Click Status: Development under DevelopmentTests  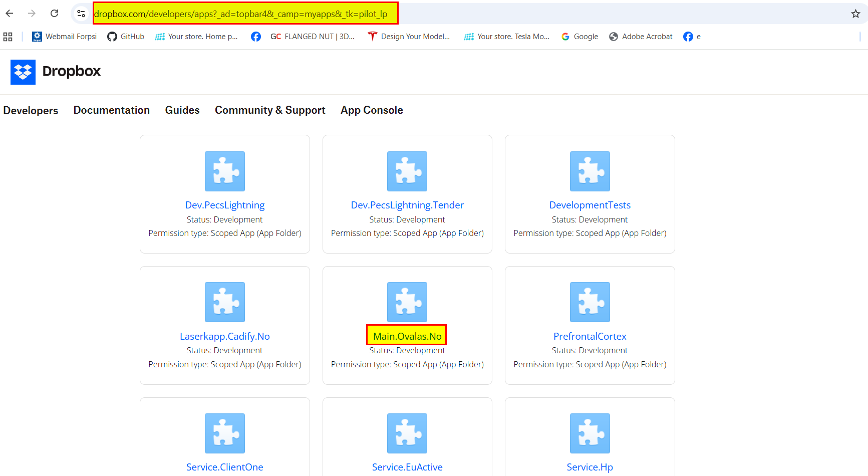(x=590, y=219)
